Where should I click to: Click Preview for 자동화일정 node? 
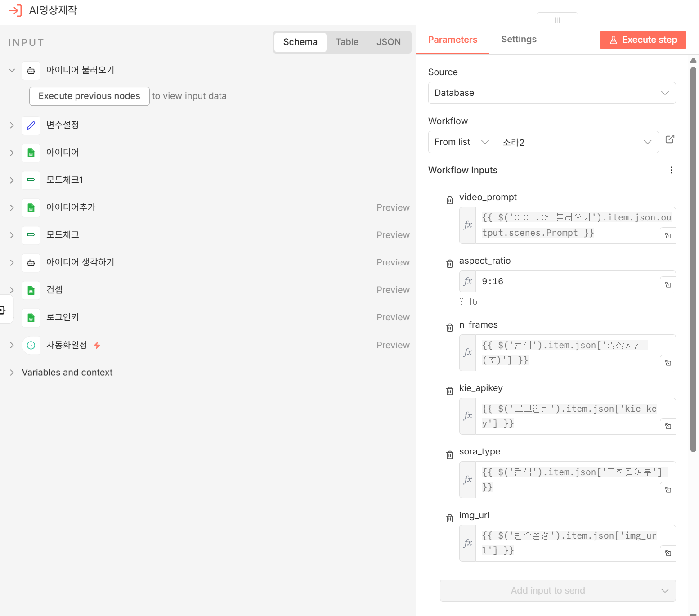[393, 346]
